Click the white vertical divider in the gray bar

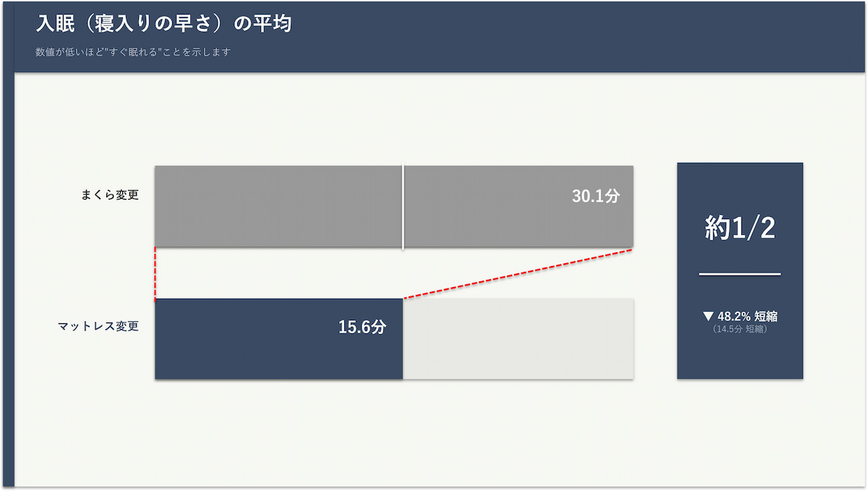pyautogui.click(x=403, y=208)
